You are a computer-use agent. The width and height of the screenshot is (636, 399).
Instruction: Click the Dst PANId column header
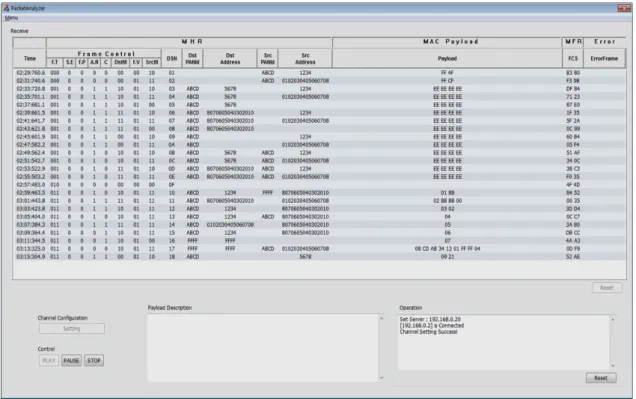pyautogui.click(x=193, y=58)
